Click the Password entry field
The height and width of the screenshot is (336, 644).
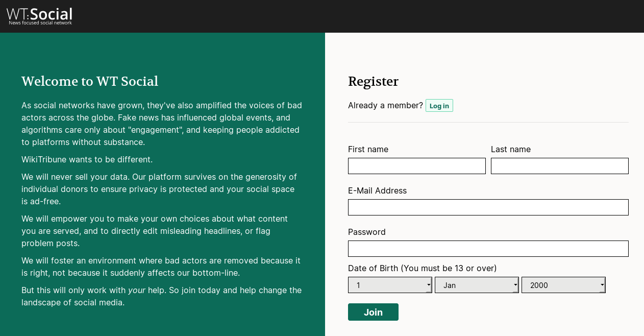pyautogui.click(x=488, y=249)
